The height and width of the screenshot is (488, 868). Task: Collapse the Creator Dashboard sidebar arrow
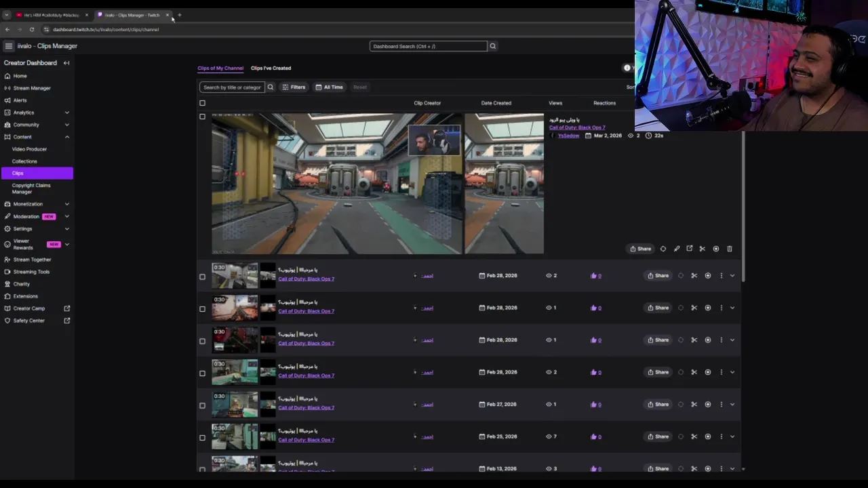[66, 63]
